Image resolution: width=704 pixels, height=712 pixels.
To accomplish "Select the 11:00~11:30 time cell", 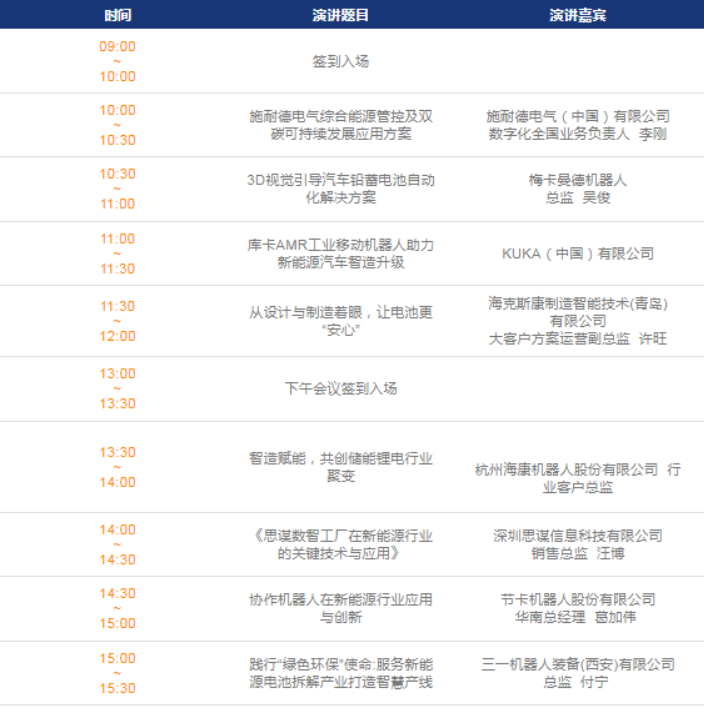I will (x=118, y=253).
